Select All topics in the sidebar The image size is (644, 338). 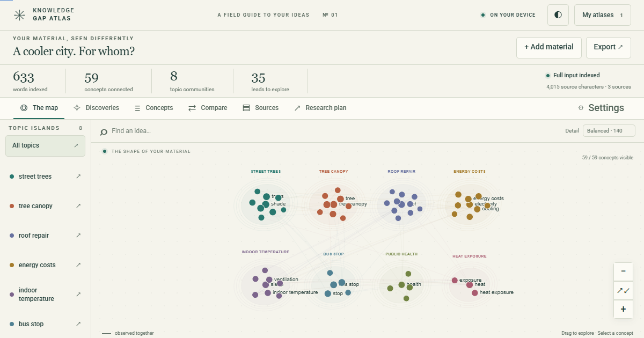[x=45, y=145]
